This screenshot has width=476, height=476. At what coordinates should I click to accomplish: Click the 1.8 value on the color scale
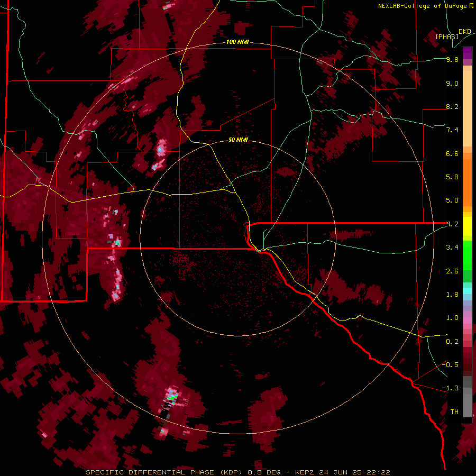pyautogui.click(x=452, y=295)
